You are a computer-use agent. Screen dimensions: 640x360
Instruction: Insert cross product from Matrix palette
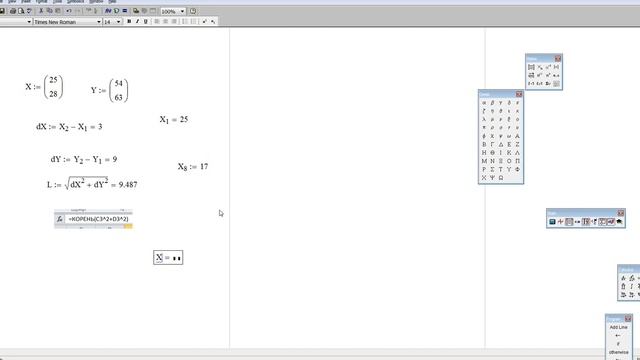pyautogui.click(x=540, y=84)
